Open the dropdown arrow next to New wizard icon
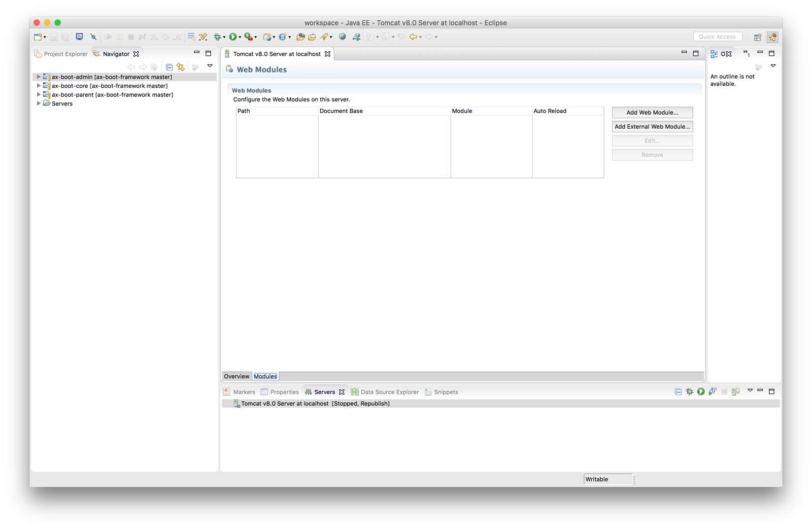 45,37
